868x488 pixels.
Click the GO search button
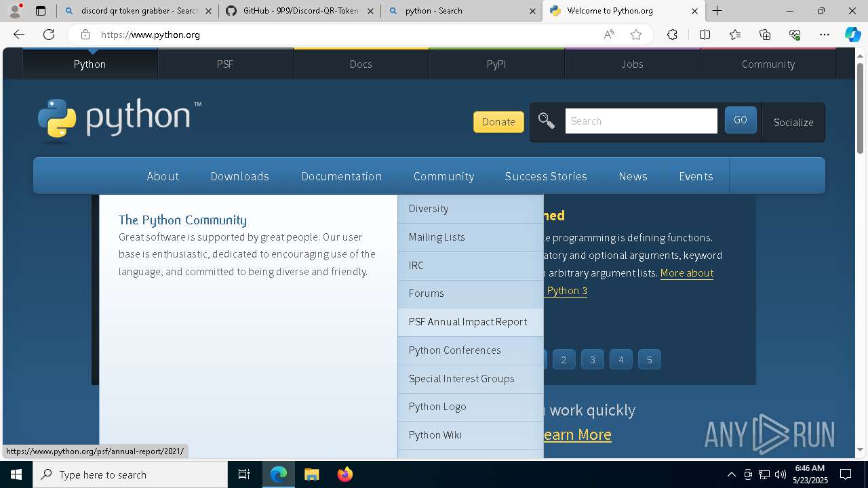(x=741, y=120)
